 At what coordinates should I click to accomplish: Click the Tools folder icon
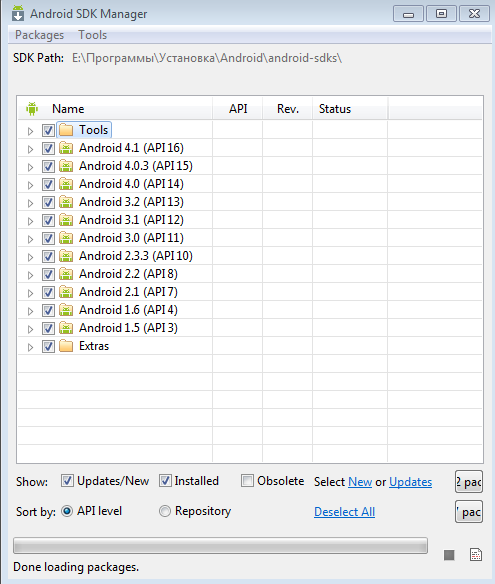[x=66, y=130]
